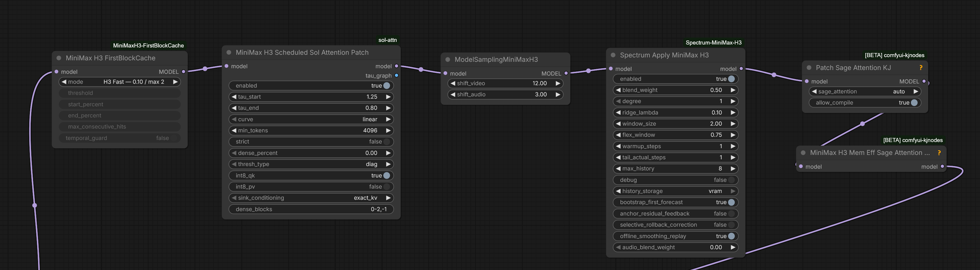The image size is (980, 270).
Task: Decrease the tau_end value with left arrow
Action: pyautogui.click(x=234, y=108)
